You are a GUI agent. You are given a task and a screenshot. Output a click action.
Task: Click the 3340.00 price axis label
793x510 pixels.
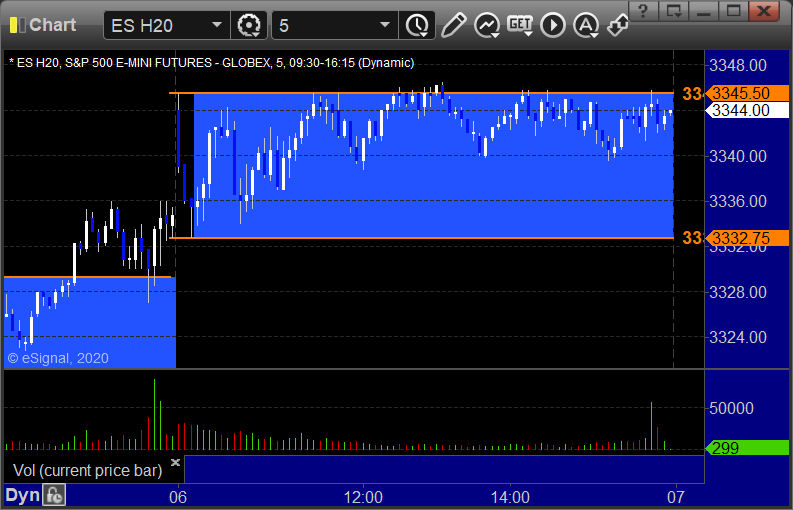(x=738, y=156)
